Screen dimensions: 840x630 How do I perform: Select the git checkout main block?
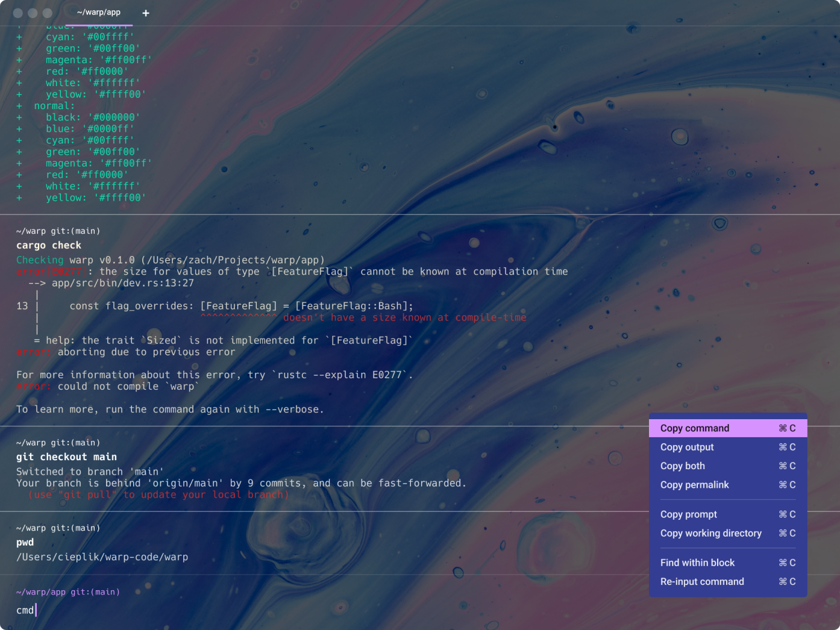(66, 457)
